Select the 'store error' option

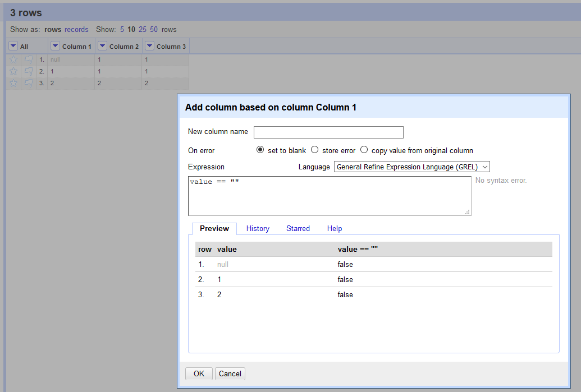314,150
